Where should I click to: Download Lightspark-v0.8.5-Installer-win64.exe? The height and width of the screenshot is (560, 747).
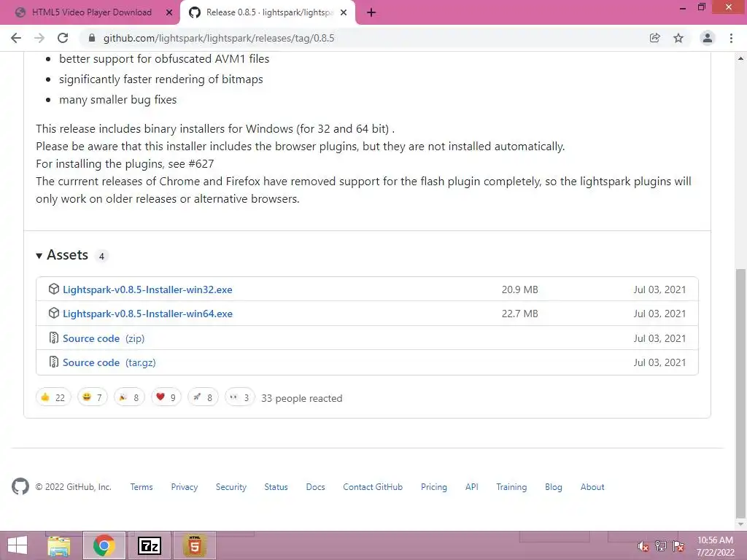[x=147, y=314]
